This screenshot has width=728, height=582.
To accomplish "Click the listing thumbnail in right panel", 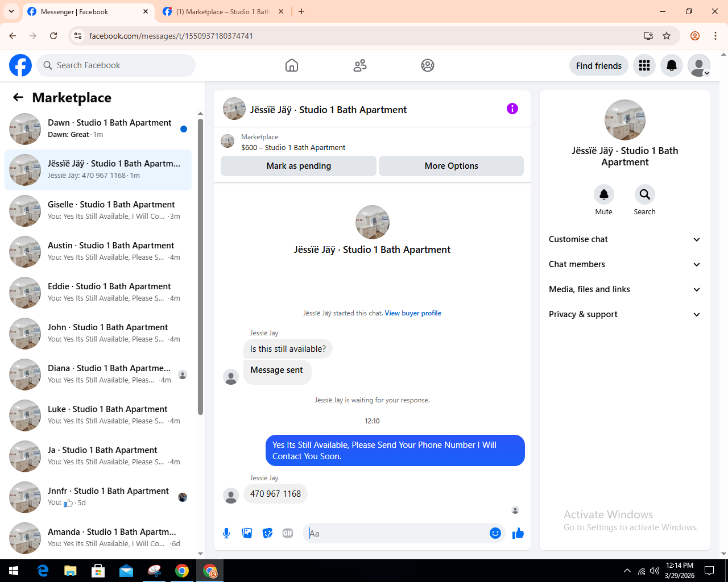I will (625, 120).
